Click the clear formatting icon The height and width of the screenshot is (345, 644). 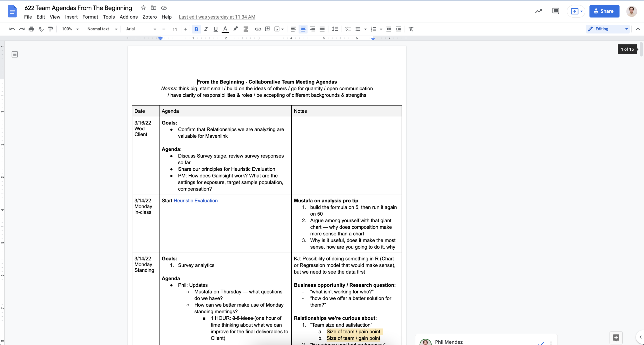pos(411,29)
